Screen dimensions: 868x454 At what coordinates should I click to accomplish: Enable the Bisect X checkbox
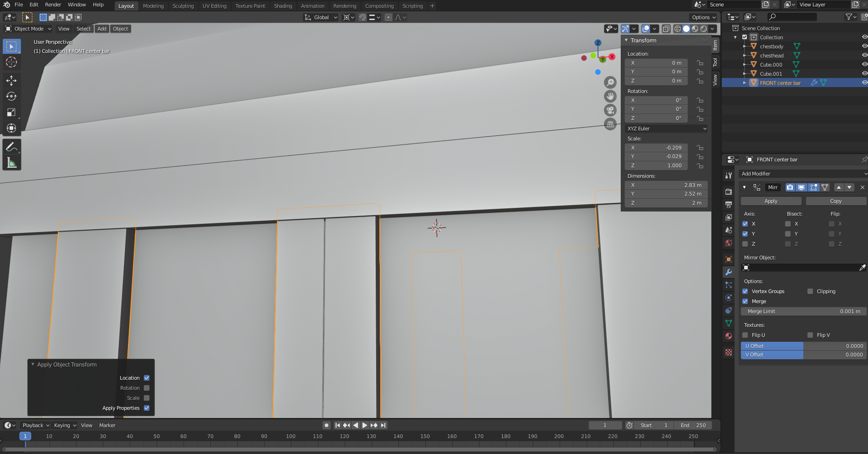(x=788, y=224)
